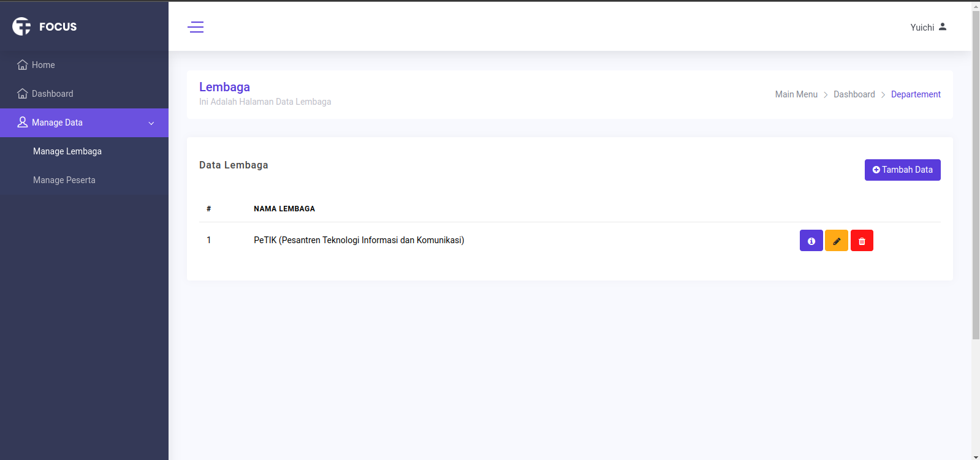Open Manage Peserta submenu item
Viewport: 980px width, 460px height.
click(64, 180)
